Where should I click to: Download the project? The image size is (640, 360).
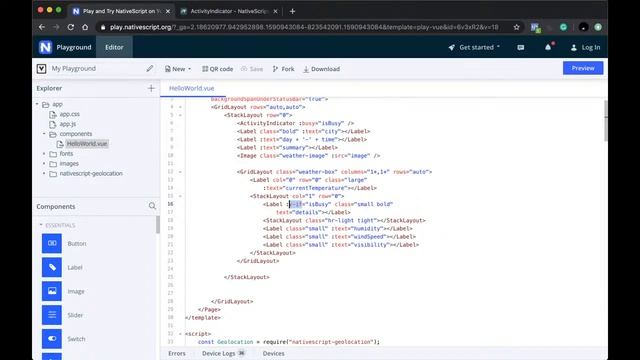(x=322, y=69)
